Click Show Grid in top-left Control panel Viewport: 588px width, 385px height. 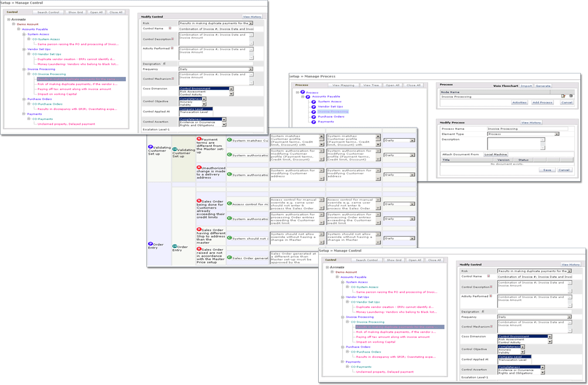coord(75,12)
